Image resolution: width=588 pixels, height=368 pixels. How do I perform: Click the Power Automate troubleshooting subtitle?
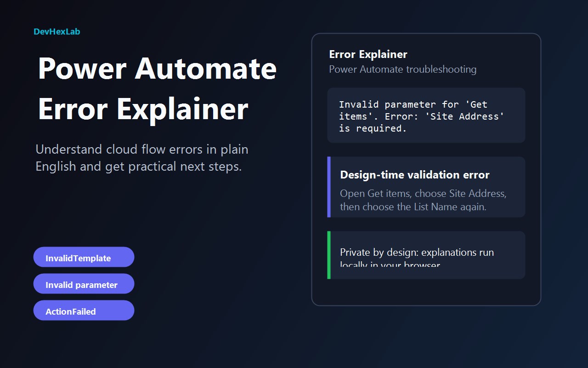click(403, 69)
